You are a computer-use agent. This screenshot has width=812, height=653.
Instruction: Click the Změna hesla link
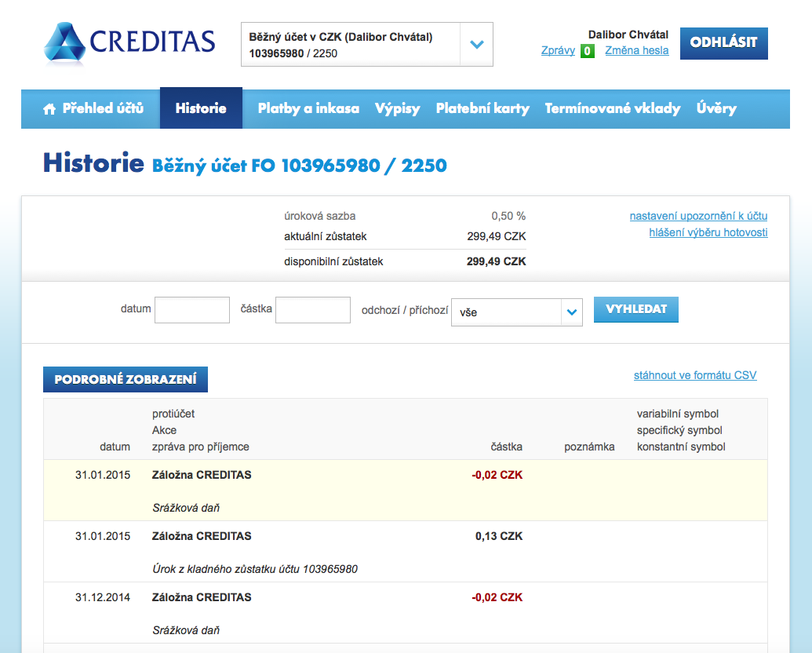click(637, 50)
